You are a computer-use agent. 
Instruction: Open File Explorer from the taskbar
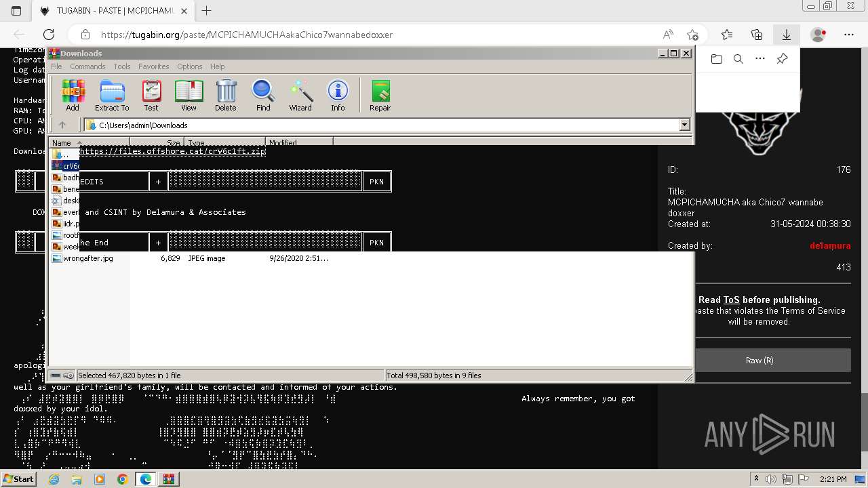coord(77,479)
